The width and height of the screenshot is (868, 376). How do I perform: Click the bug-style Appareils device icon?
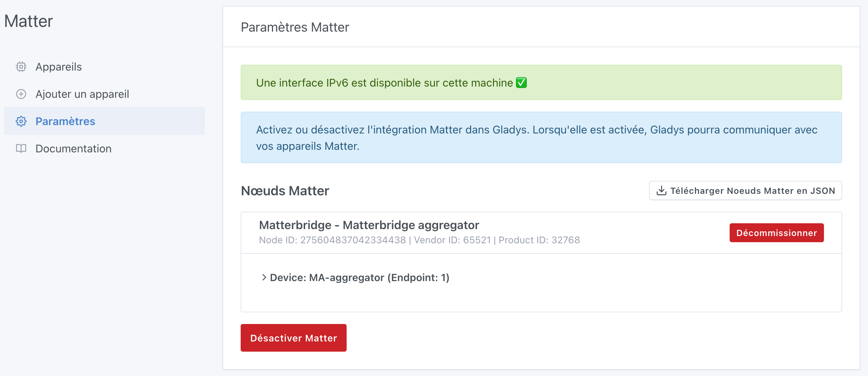(21, 67)
